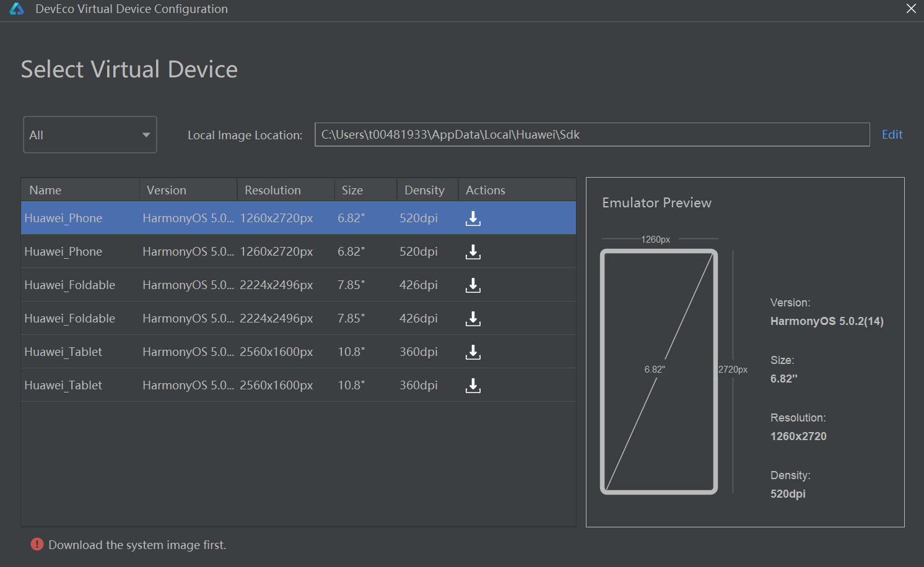
Task: Download image for the lower Huawei_Tablet row
Action: pyautogui.click(x=473, y=385)
